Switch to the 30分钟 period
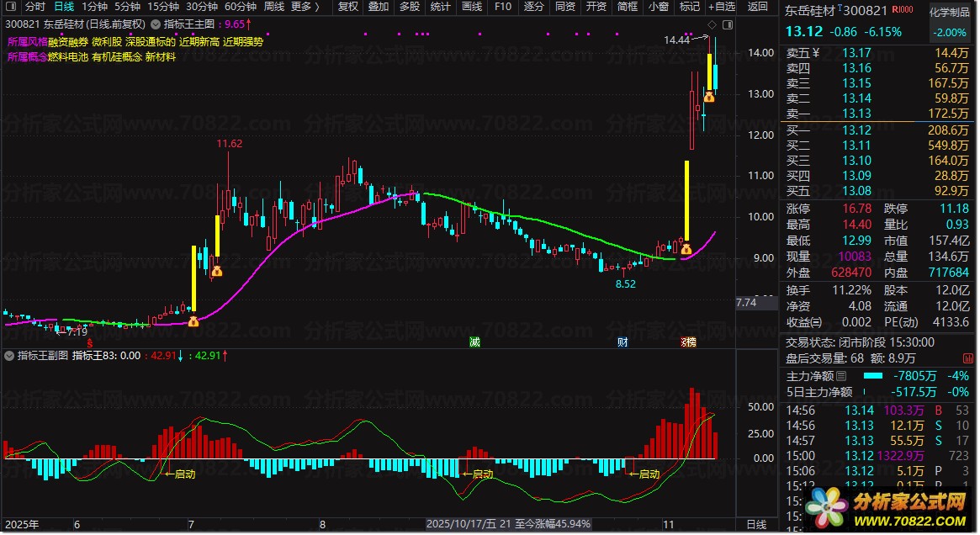Image resolution: width=980 pixels, height=535 pixels. [x=202, y=6]
